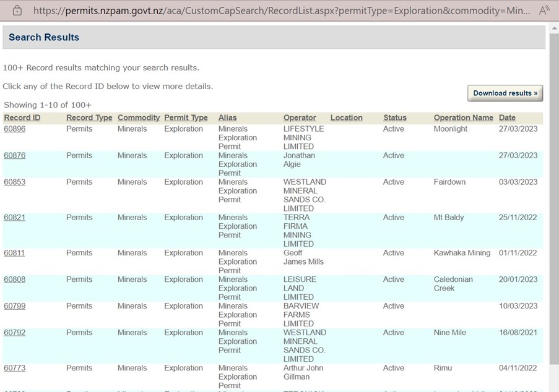Screen dimensions: 559x392
Task: Sort by Permit Type column header
Action: [186, 118]
